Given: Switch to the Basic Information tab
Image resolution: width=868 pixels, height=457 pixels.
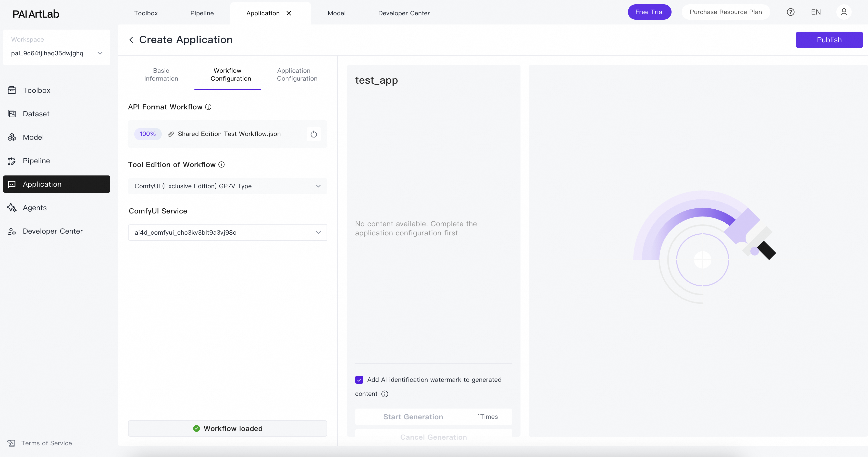Looking at the screenshot, I should 161,74.
